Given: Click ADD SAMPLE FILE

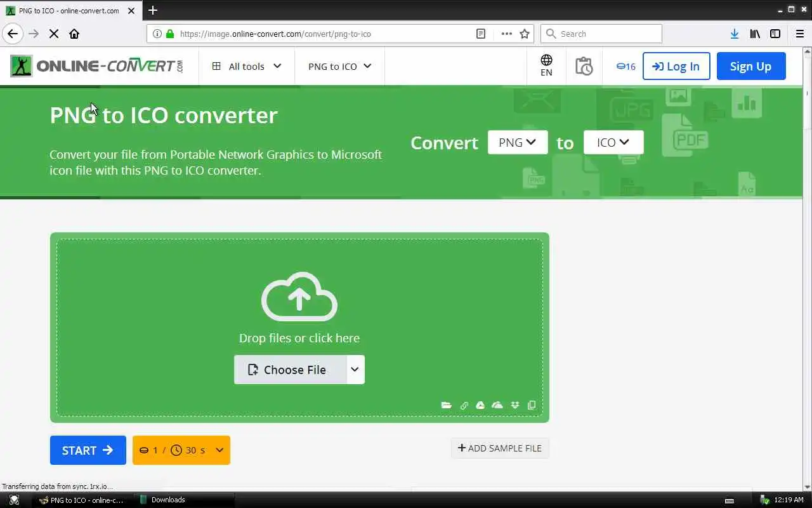Looking at the screenshot, I should click(500, 448).
